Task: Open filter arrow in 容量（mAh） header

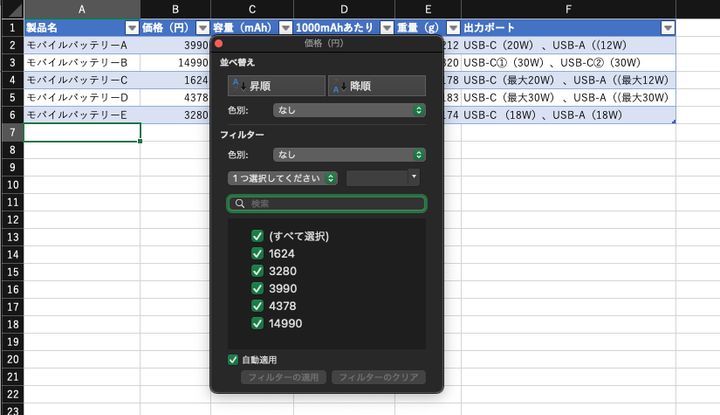Action: [x=286, y=28]
